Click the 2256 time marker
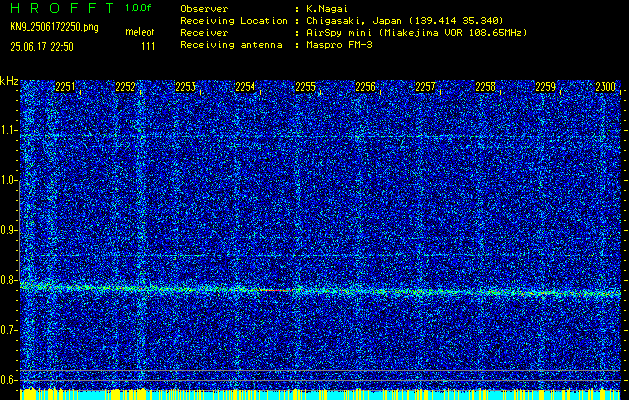Viewport: 629px width, 400px height. pyautogui.click(x=365, y=87)
